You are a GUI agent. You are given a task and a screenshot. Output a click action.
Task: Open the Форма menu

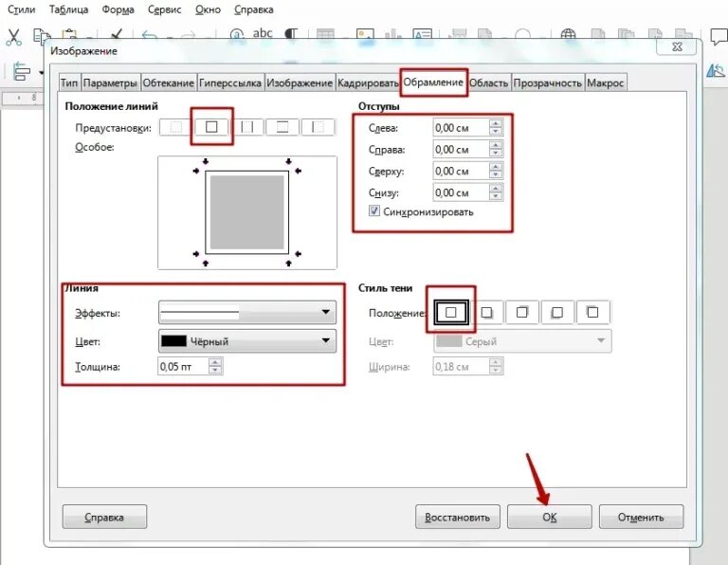[x=118, y=9]
